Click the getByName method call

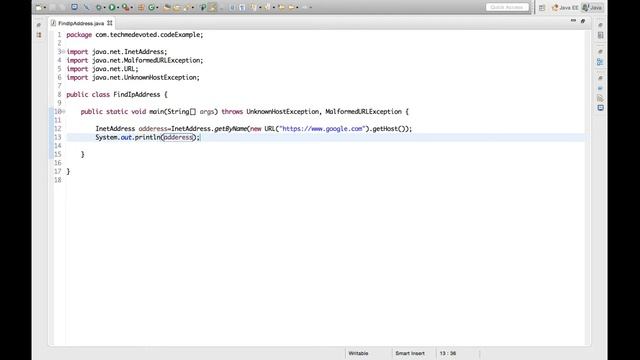pyautogui.click(x=231, y=129)
